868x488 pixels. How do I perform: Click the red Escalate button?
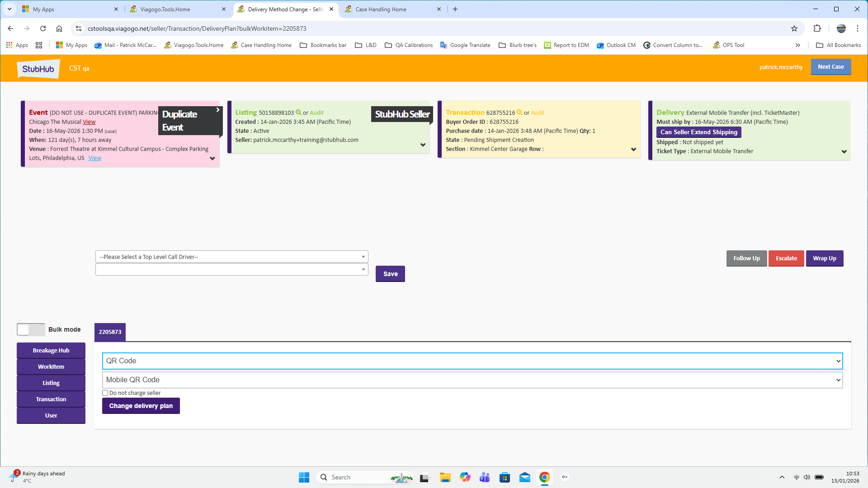click(x=786, y=258)
